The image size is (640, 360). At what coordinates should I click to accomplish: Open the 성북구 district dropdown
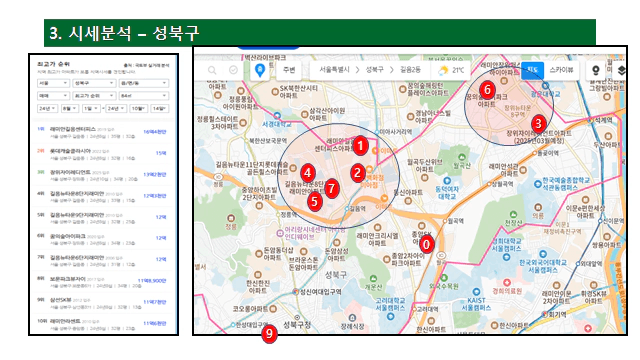click(94, 83)
